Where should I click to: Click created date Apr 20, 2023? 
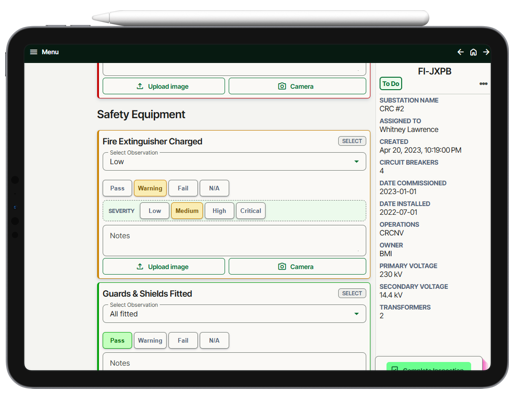click(420, 150)
